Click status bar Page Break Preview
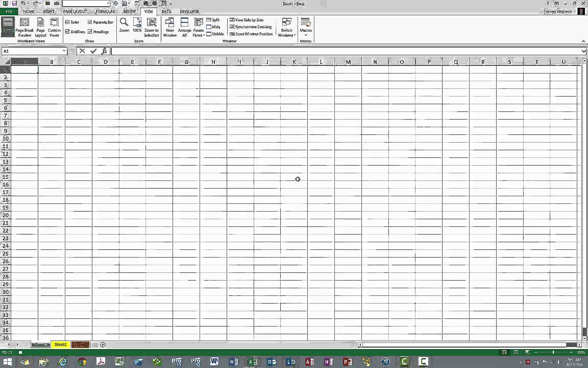This screenshot has height=368, width=588. [x=528, y=353]
